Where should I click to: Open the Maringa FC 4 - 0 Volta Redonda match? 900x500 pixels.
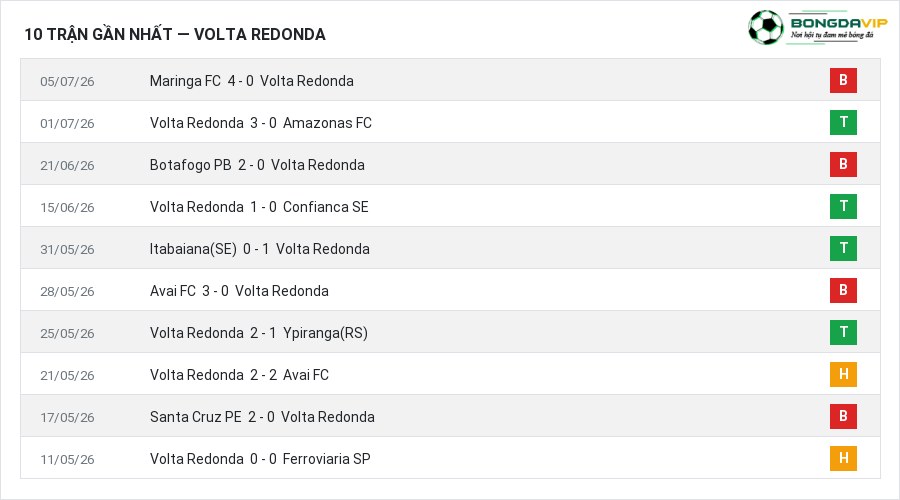click(251, 81)
